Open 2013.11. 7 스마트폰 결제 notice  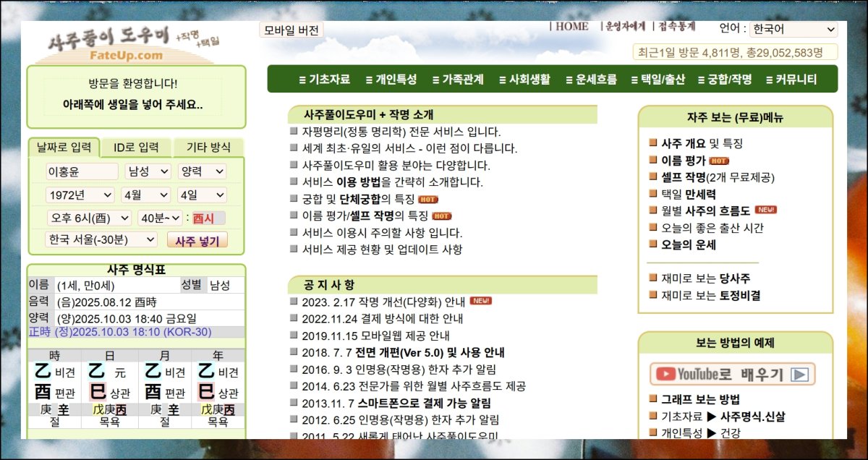(396, 403)
